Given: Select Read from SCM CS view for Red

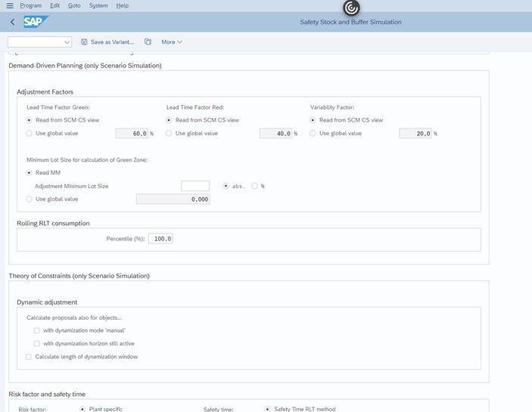Looking at the screenshot, I should point(169,120).
